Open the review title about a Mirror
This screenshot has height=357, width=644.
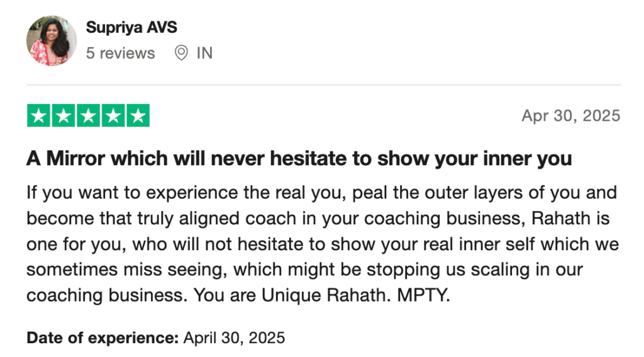click(299, 158)
